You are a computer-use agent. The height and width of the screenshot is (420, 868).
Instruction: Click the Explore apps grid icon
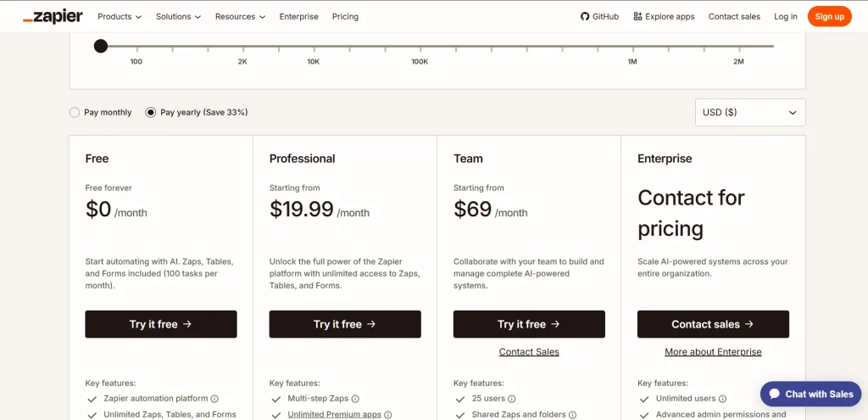[x=637, y=17]
